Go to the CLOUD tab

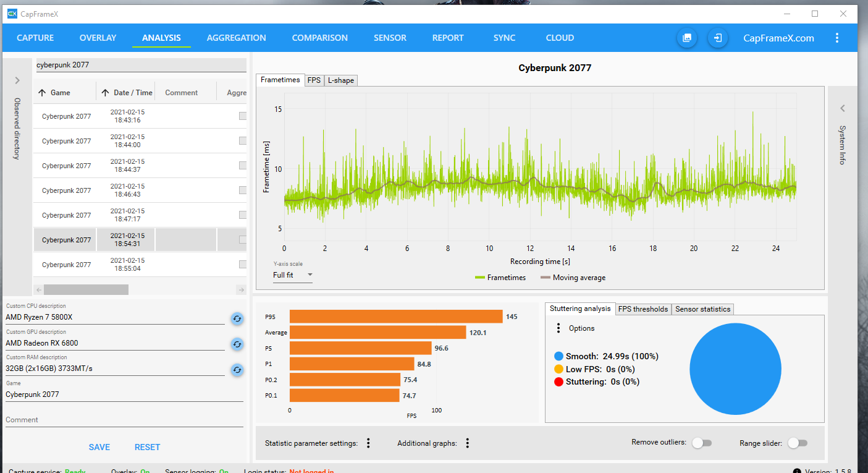point(560,38)
